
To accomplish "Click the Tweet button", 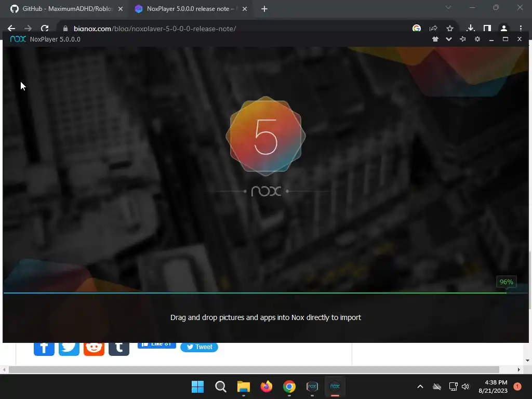I will 199,347.
